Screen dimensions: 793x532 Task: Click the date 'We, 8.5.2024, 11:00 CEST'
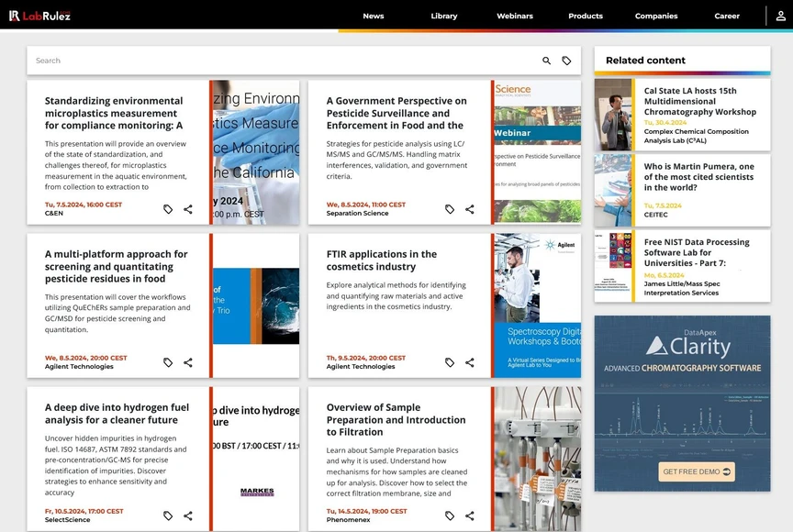tap(365, 205)
